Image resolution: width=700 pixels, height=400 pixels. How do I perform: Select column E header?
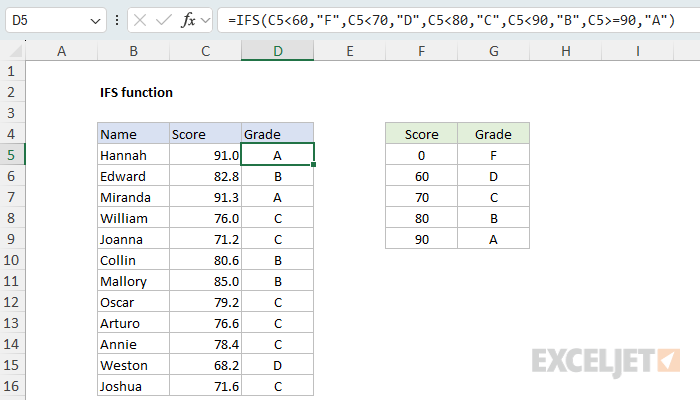pos(350,51)
